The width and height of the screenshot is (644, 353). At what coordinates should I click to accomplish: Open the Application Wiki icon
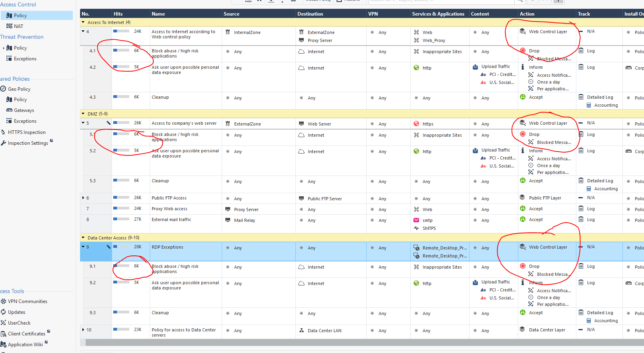pyautogui.click(x=4, y=345)
